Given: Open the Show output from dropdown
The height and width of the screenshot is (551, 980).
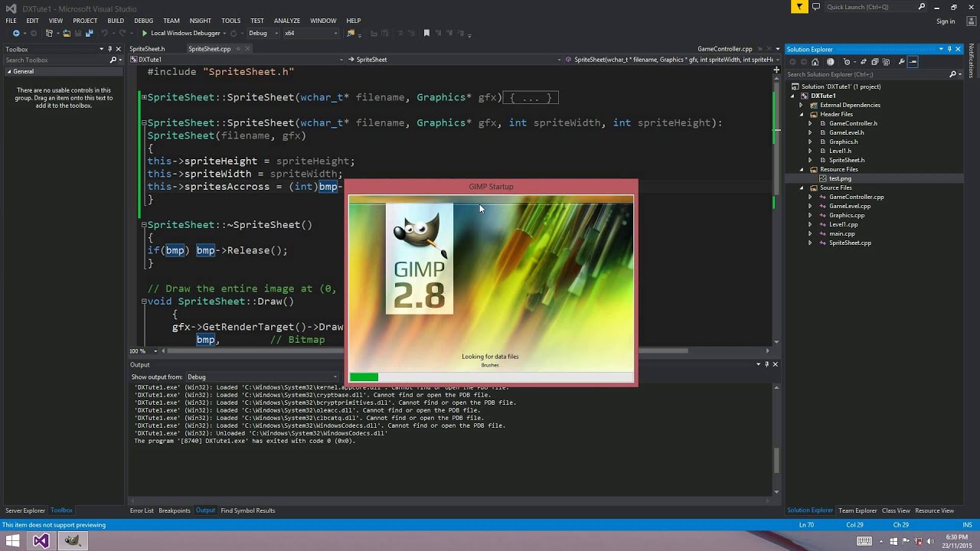Looking at the screenshot, I should (x=263, y=377).
